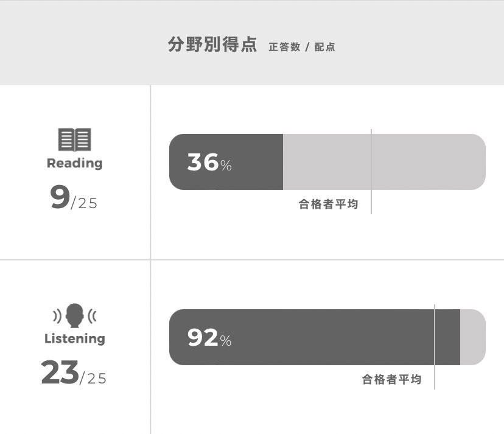Click the 92% text in Listening bar
The width and height of the screenshot is (504, 434).
pyautogui.click(x=209, y=338)
